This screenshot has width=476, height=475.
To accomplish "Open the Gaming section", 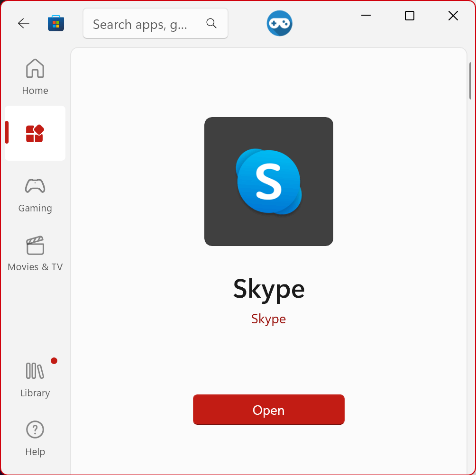I will click(35, 195).
